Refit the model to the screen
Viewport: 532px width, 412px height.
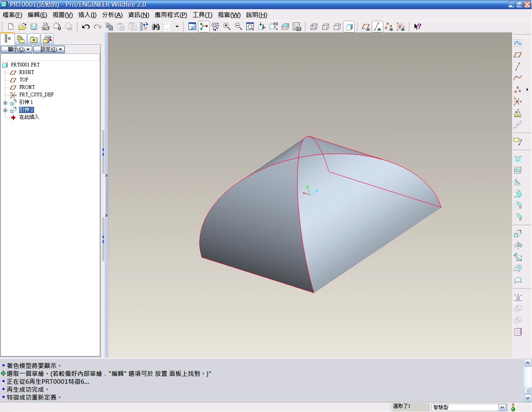click(x=250, y=27)
